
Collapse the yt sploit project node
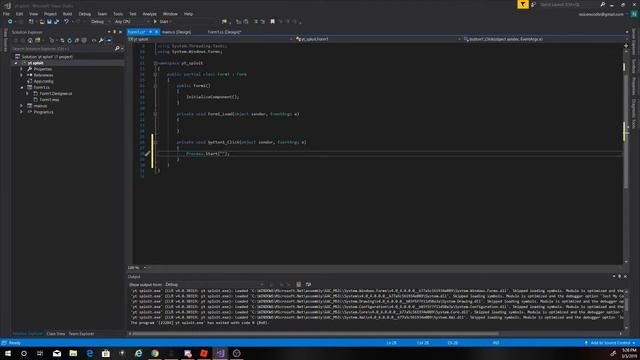pos(16,63)
